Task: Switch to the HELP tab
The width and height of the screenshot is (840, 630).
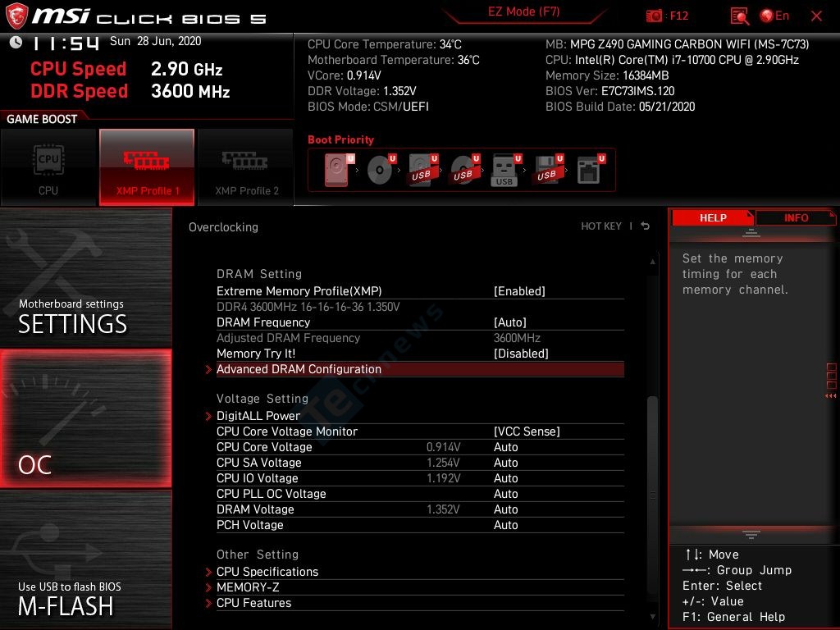Action: pyautogui.click(x=713, y=217)
